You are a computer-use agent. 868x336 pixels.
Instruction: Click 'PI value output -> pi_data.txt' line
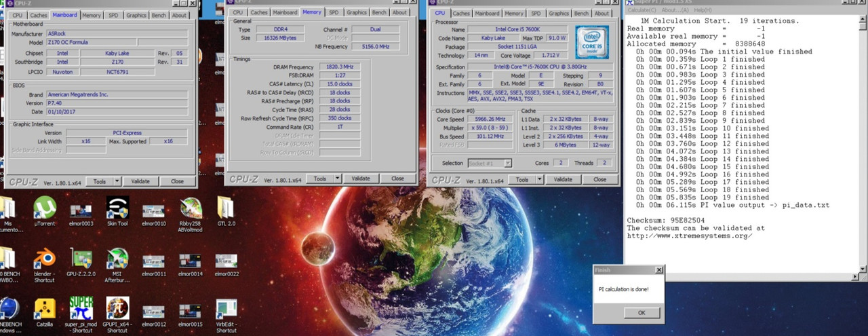[x=765, y=205]
